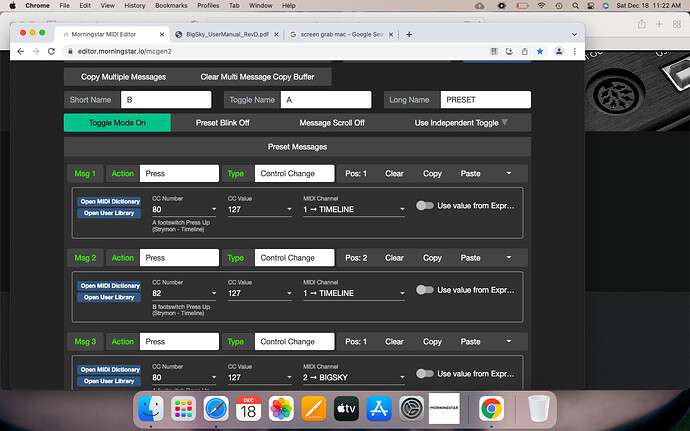Open Msg 2 Type Control Change selector
This screenshot has width=690, height=431.
pyautogui.click(x=294, y=258)
